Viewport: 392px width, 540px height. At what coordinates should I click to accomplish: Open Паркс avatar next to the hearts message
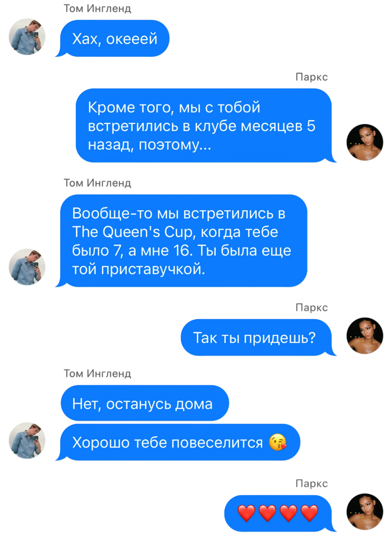(x=365, y=512)
